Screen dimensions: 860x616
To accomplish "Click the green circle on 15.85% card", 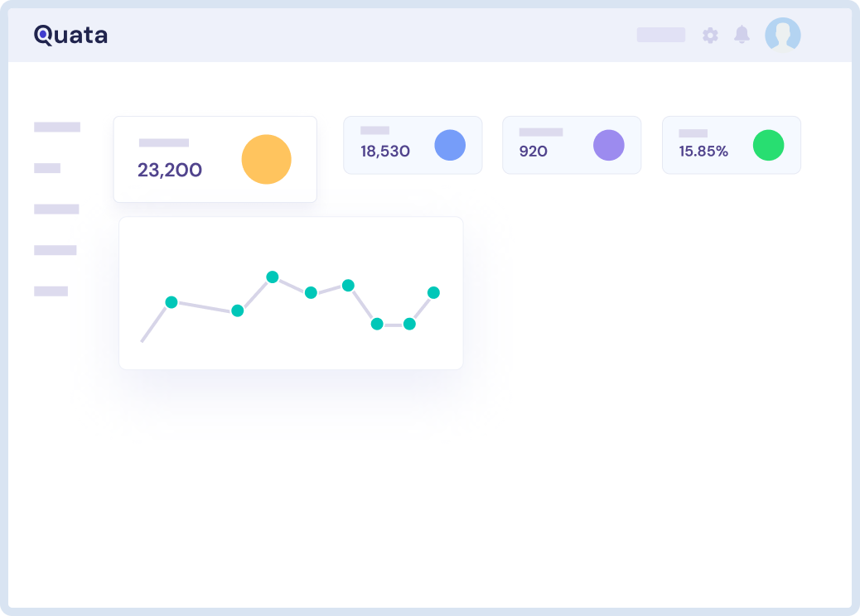I will (x=768, y=145).
